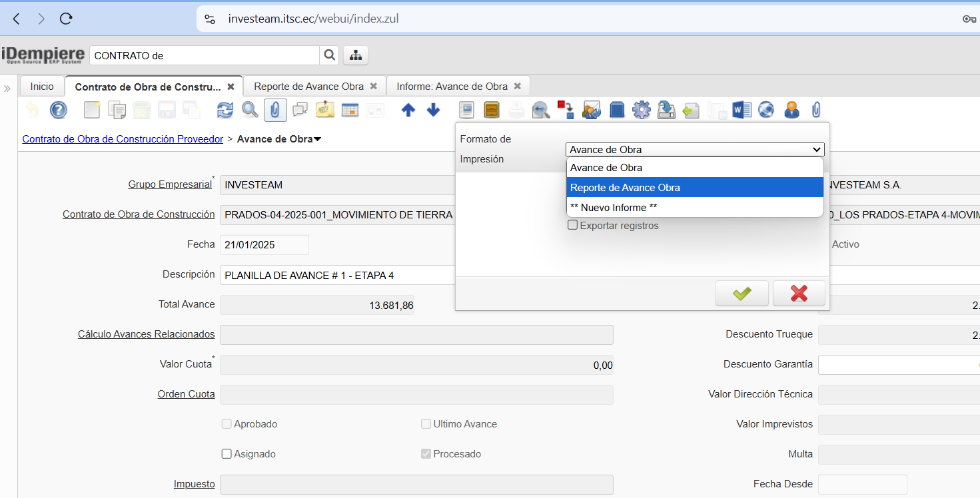Click the Descripción input field
This screenshot has width=980, height=498.
pyautogui.click(x=337, y=275)
